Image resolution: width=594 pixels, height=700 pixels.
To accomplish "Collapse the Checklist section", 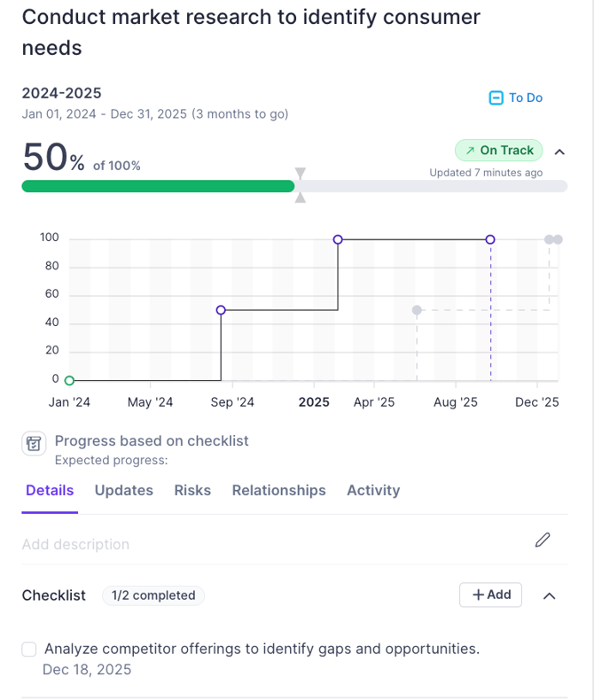I will pos(549,595).
